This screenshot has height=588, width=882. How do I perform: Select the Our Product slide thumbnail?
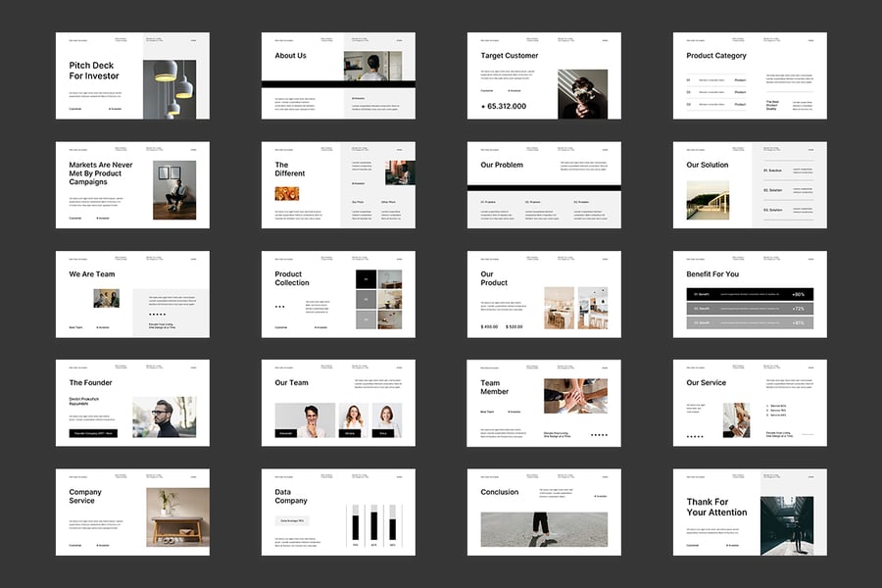pyautogui.click(x=543, y=294)
